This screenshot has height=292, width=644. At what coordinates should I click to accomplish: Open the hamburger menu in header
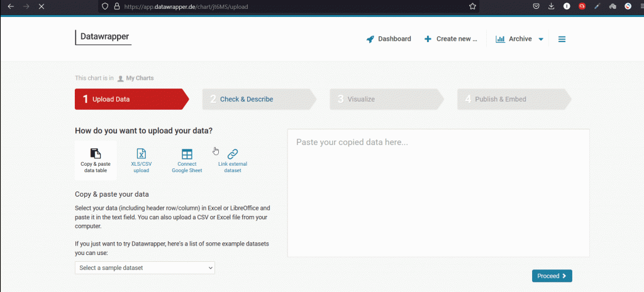tap(562, 39)
